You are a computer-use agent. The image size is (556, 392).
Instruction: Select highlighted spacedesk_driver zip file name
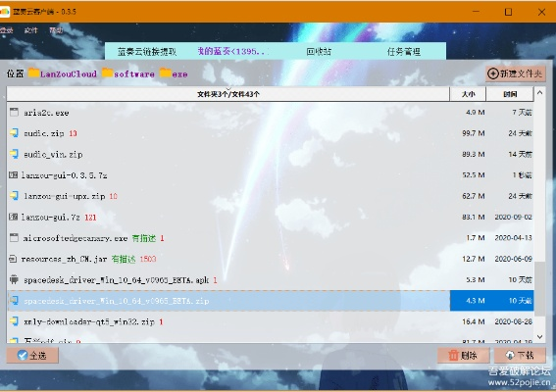click(117, 301)
